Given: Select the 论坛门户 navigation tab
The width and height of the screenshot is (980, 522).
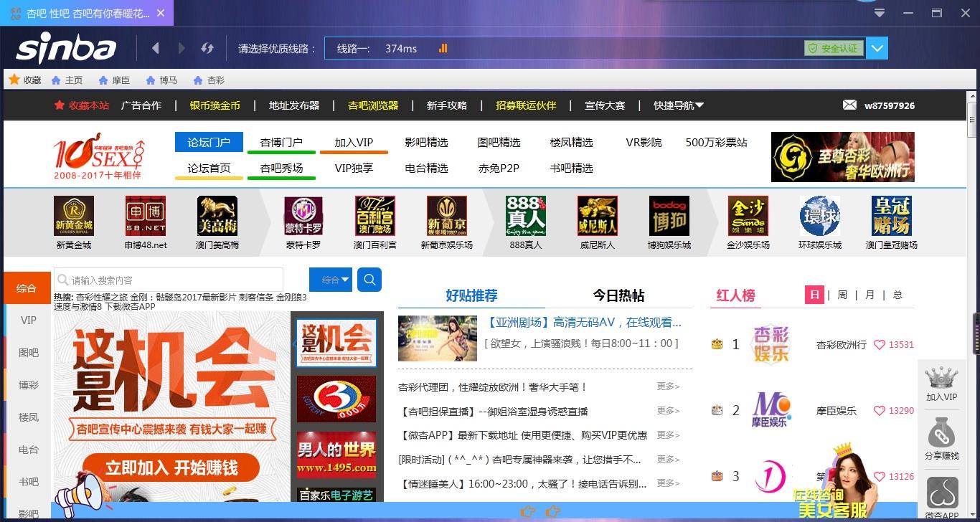Looking at the screenshot, I should click(x=209, y=142).
